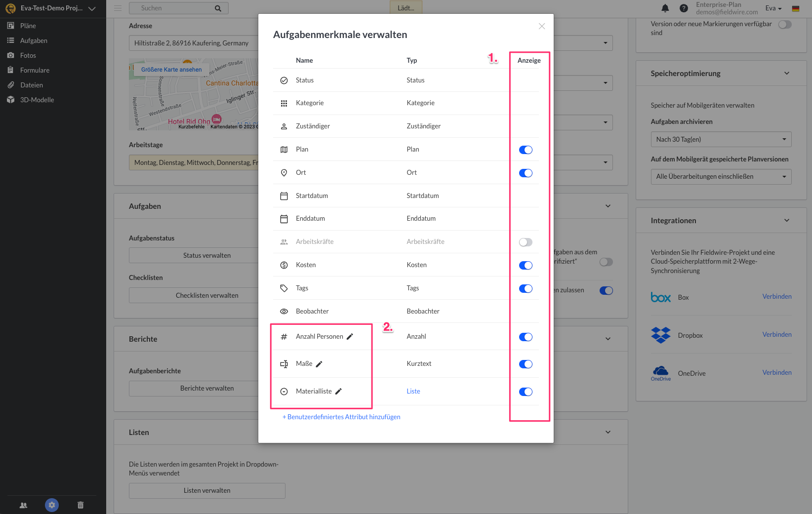Go to Pläne in the sidebar
The image size is (812, 514).
coord(28,26)
